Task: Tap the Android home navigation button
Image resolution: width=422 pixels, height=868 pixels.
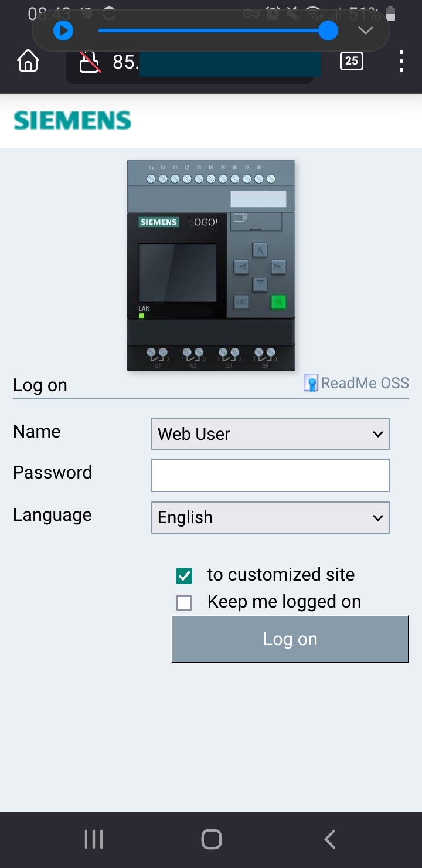Action: (x=212, y=839)
